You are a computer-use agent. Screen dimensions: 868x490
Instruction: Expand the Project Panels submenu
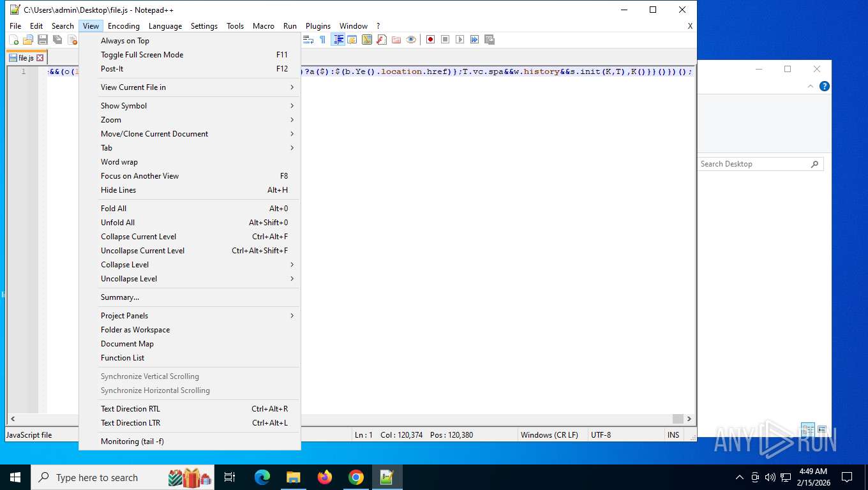pos(190,316)
